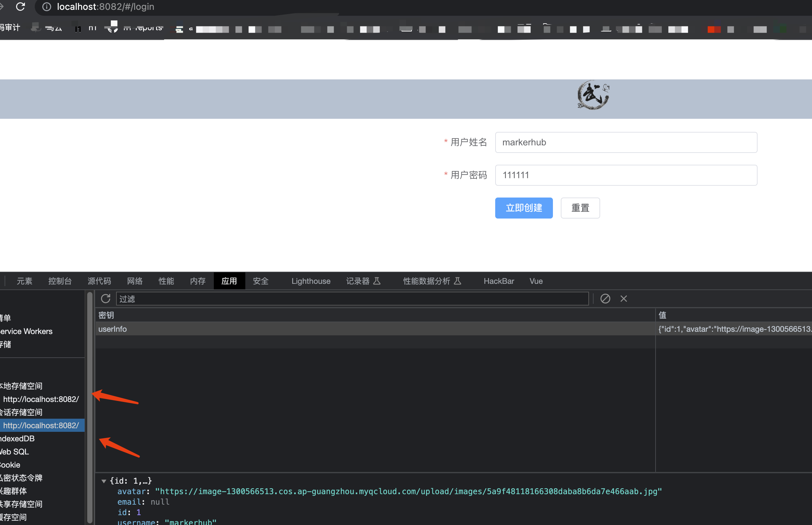Expand the {id: 1,…} object in the preview pane
This screenshot has width=812, height=525.
click(x=104, y=481)
